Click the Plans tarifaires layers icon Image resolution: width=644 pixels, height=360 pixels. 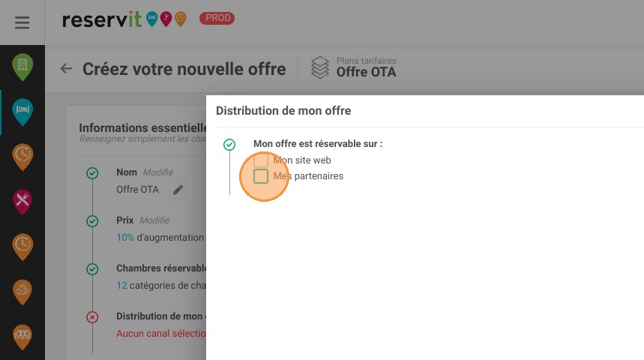(x=320, y=67)
